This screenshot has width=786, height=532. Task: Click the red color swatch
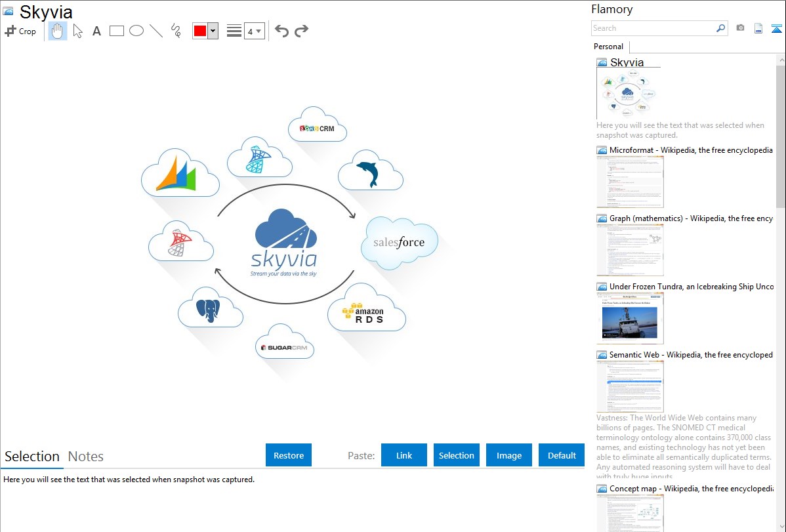pyautogui.click(x=200, y=31)
